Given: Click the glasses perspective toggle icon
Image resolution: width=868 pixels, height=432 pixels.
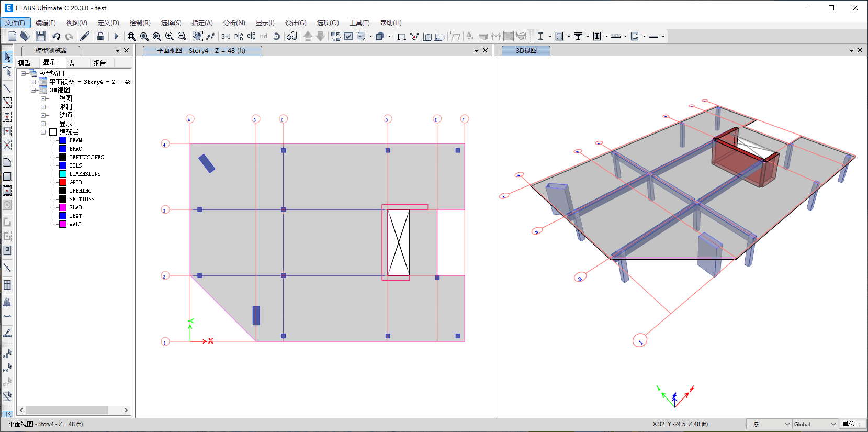Looking at the screenshot, I should [292, 36].
